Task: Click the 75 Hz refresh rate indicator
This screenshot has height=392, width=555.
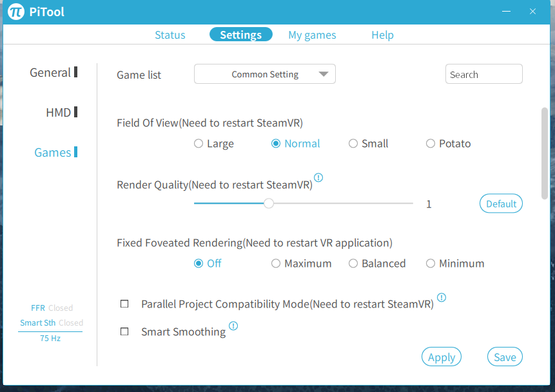Action: pyautogui.click(x=50, y=338)
